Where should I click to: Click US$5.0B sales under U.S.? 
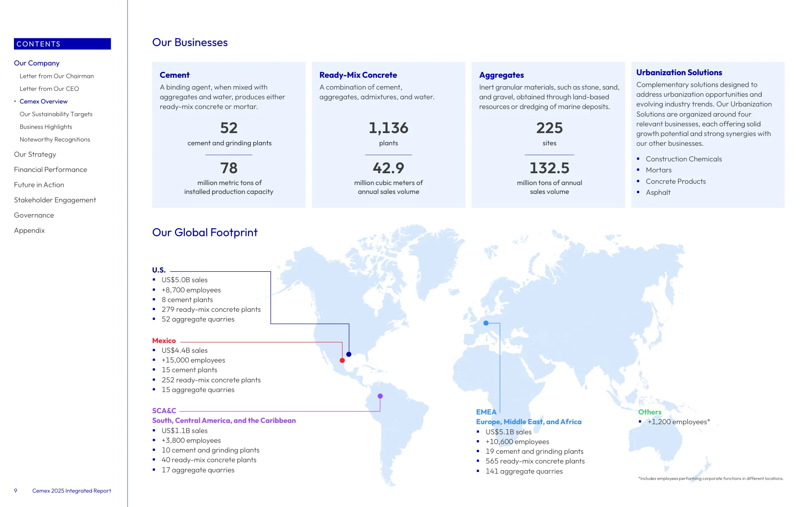click(x=184, y=280)
